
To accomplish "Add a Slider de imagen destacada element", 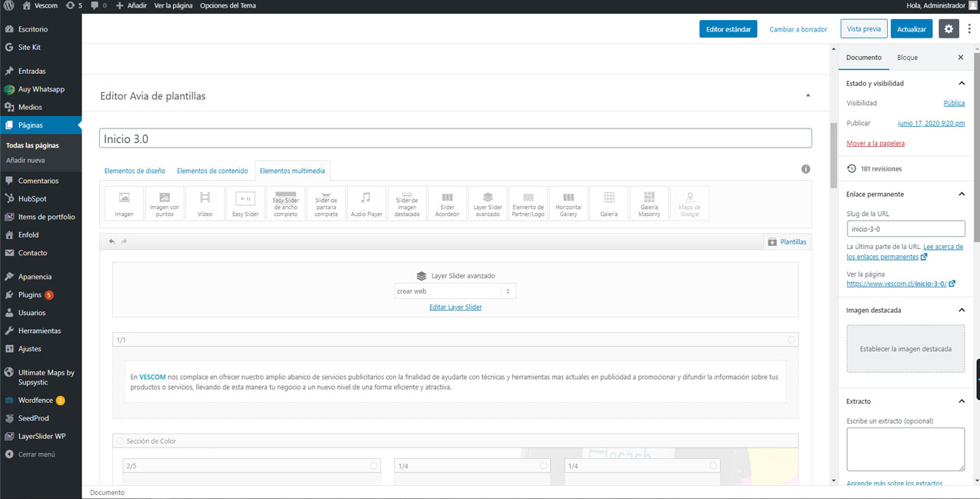I will [407, 203].
